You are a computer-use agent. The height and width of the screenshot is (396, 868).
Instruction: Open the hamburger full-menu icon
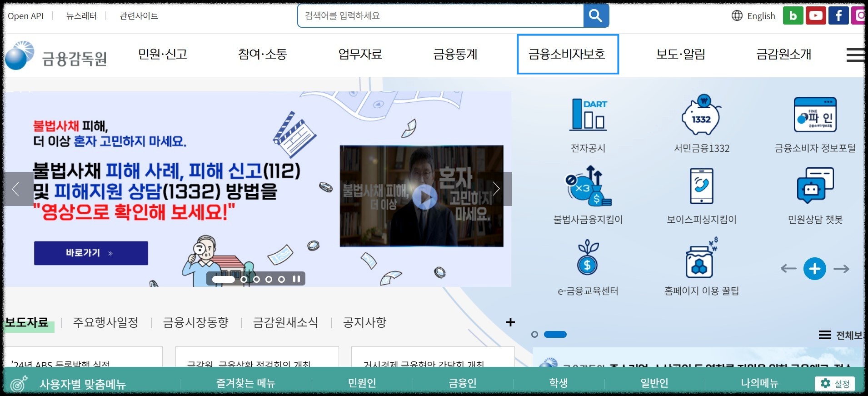coord(855,55)
